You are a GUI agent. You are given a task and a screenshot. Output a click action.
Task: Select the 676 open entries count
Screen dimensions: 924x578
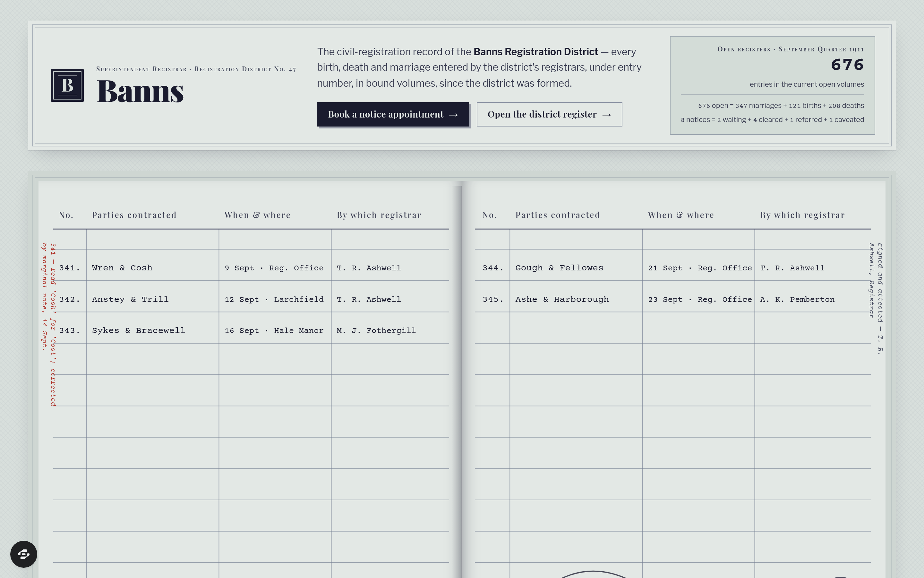coord(847,65)
